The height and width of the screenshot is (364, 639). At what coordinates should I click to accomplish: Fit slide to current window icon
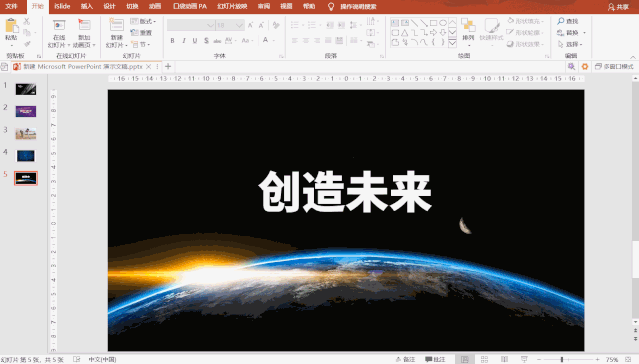[x=628, y=359]
